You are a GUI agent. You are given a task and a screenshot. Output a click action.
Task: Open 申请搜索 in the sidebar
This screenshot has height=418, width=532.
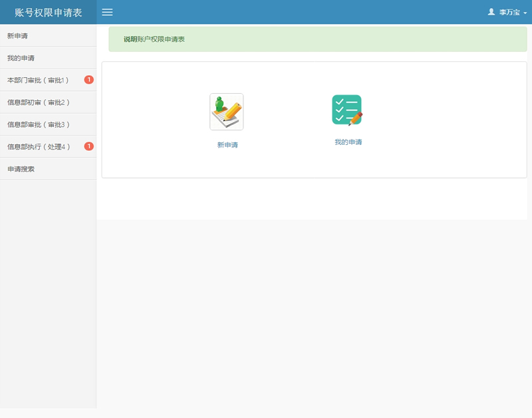pyautogui.click(x=48, y=169)
